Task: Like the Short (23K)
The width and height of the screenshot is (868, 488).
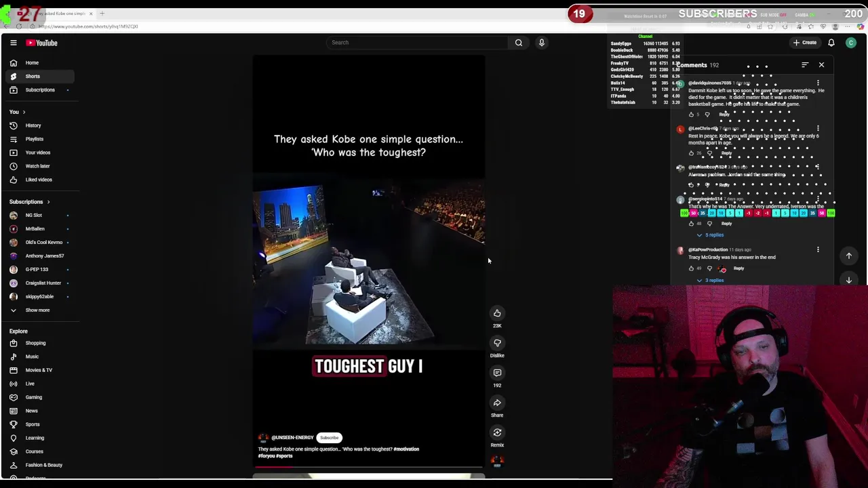Action: click(x=497, y=313)
